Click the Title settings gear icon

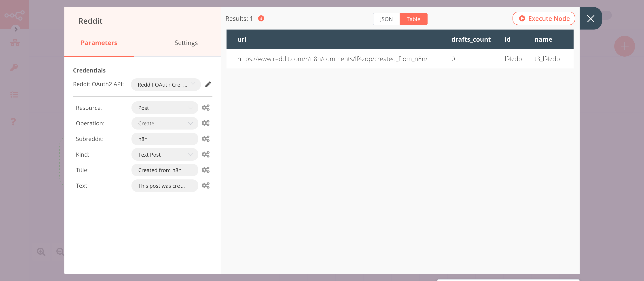[x=205, y=170]
